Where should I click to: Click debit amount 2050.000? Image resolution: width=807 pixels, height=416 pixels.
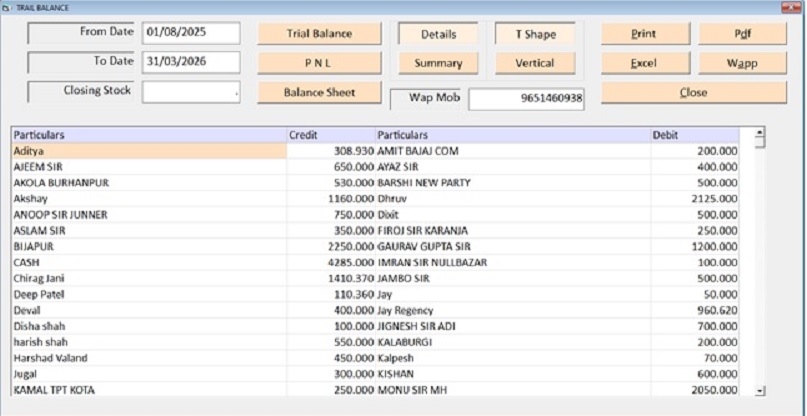pos(714,390)
